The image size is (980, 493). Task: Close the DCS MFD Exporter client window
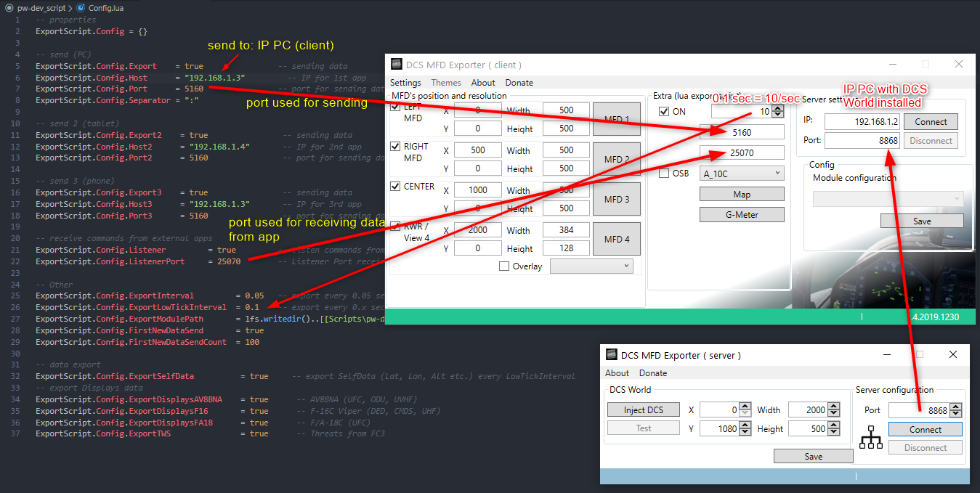[x=958, y=65]
